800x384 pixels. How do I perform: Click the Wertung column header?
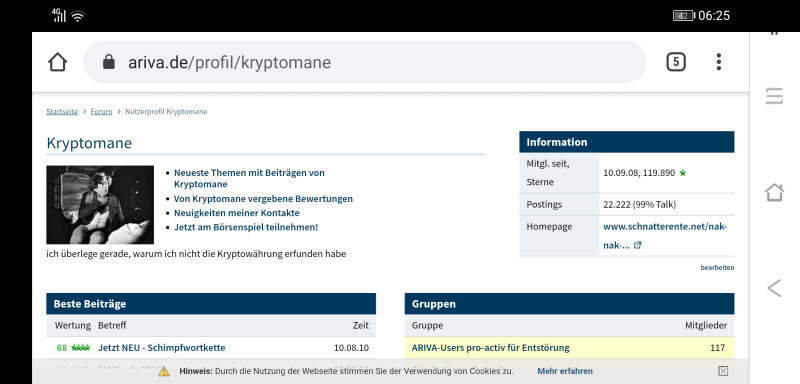(x=73, y=325)
